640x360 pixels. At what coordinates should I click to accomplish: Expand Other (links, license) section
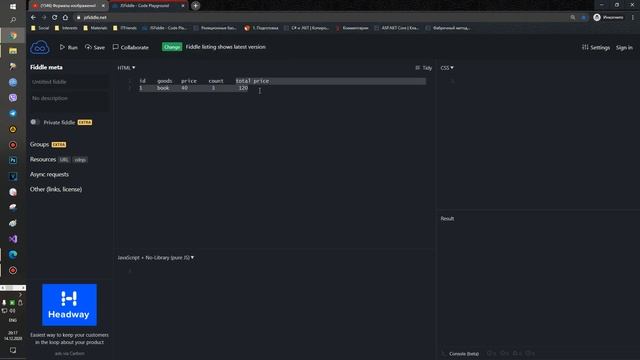[56, 189]
